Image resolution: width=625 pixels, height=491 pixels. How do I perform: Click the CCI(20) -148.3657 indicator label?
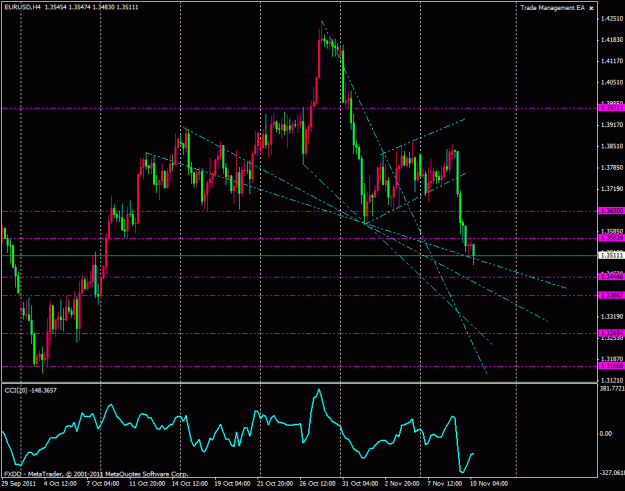[x=31, y=391]
